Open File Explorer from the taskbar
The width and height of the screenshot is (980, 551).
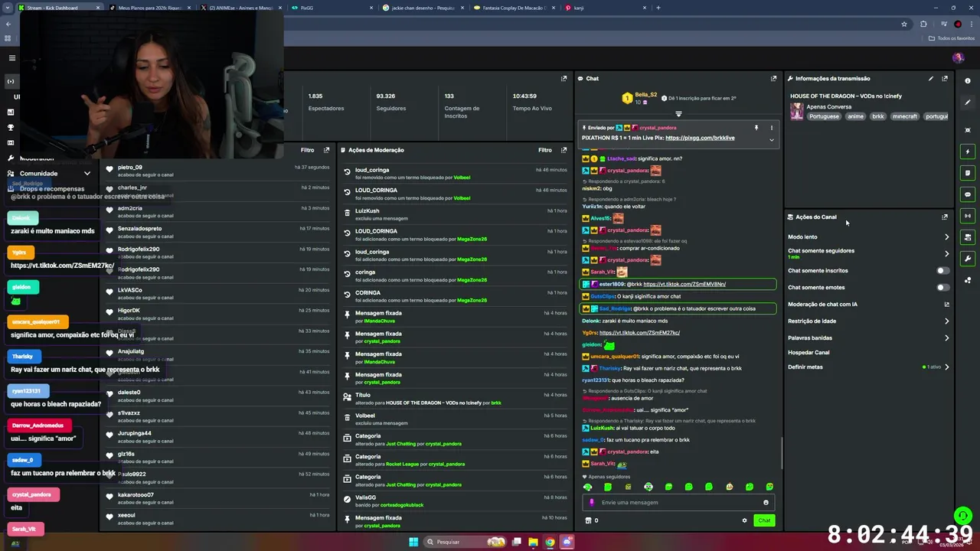[533, 542]
